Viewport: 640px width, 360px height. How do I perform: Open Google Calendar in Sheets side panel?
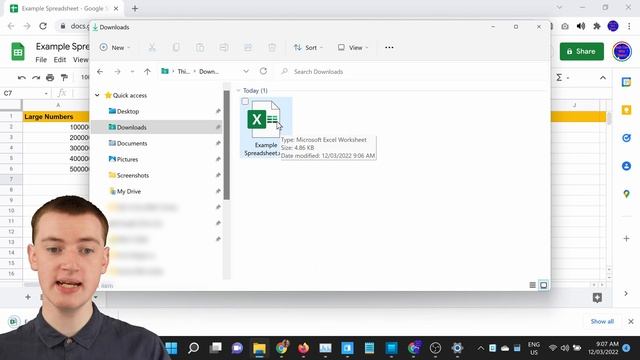click(x=626, y=82)
